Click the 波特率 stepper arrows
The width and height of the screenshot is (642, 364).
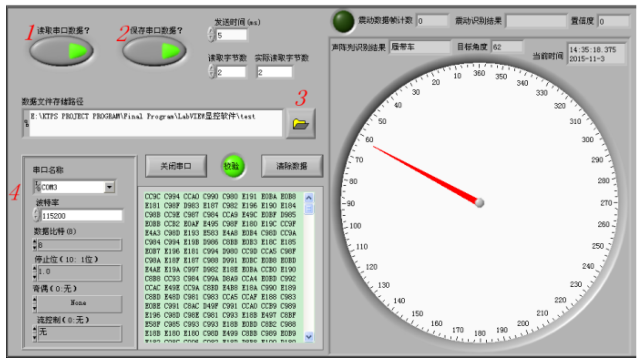[36, 215]
